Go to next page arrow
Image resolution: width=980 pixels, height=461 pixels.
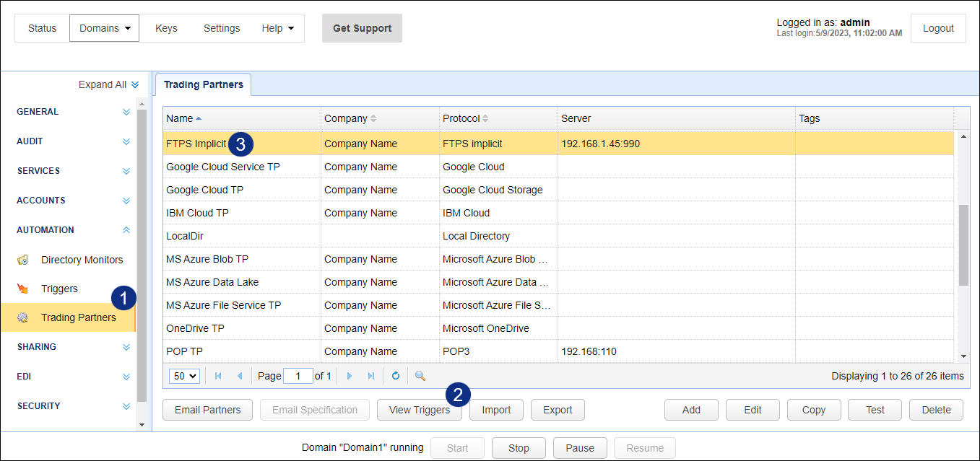(350, 376)
